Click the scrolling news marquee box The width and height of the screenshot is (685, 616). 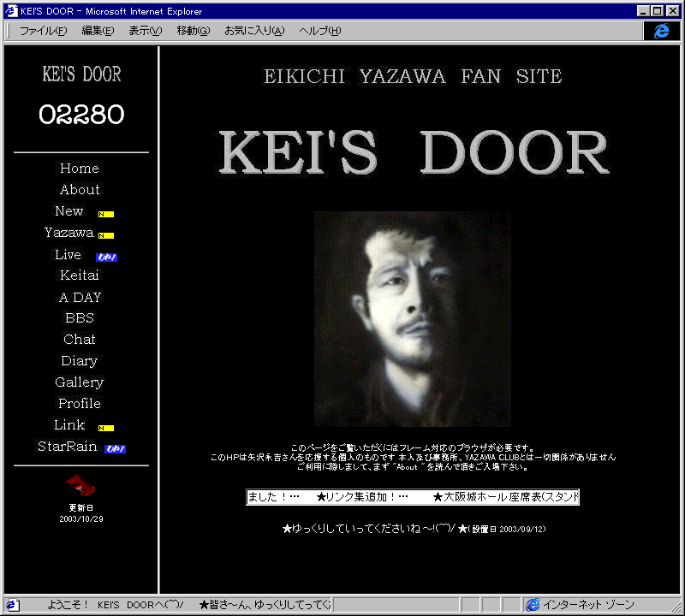(x=413, y=497)
